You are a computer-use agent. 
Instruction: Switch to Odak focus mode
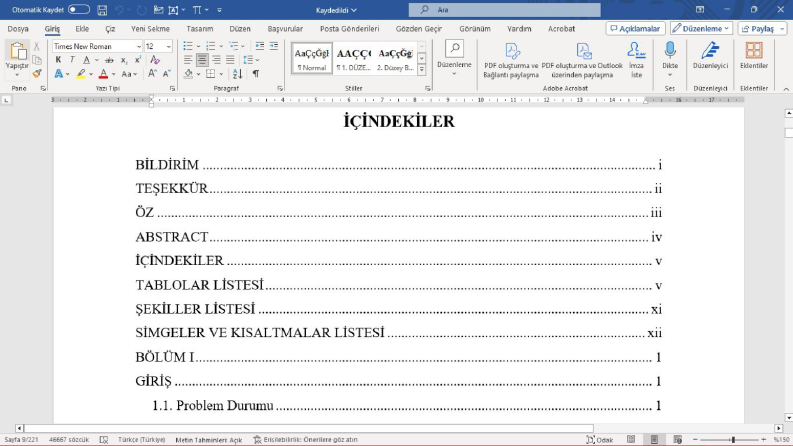pos(599,440)
